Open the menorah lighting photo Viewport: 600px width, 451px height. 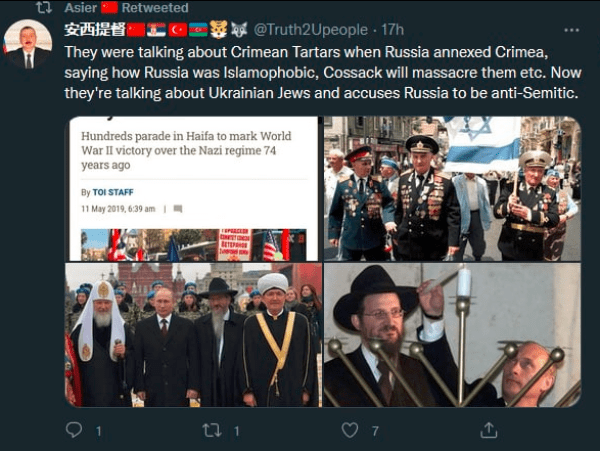coord(452,335)
